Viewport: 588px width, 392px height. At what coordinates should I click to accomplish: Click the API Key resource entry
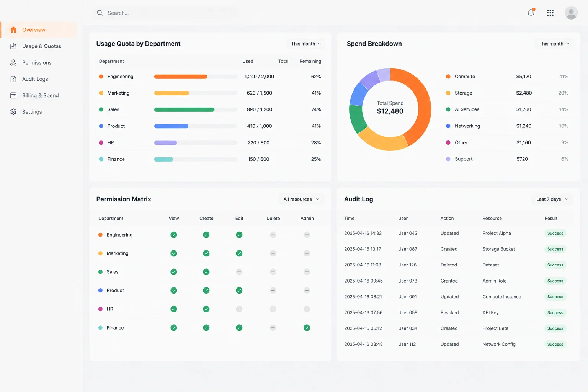[490, 313]
